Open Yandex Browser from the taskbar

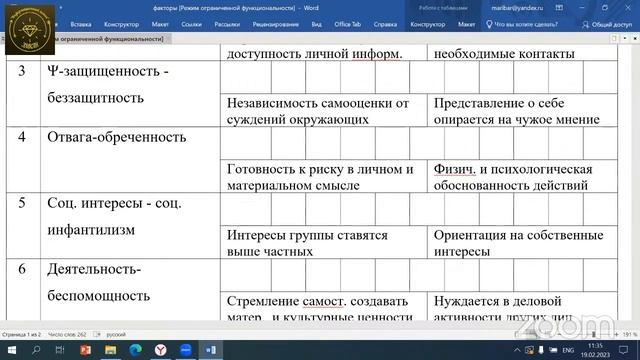tap(161, 350)
